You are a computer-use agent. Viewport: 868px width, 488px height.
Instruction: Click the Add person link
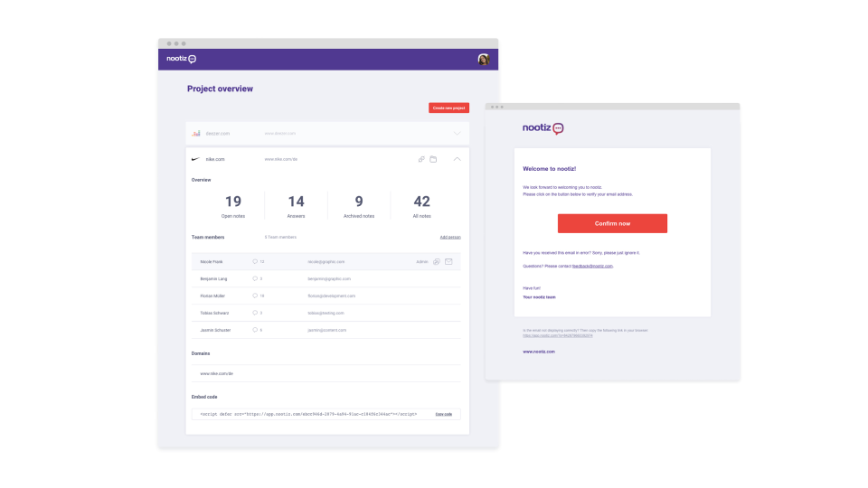(x=450, y=238)
